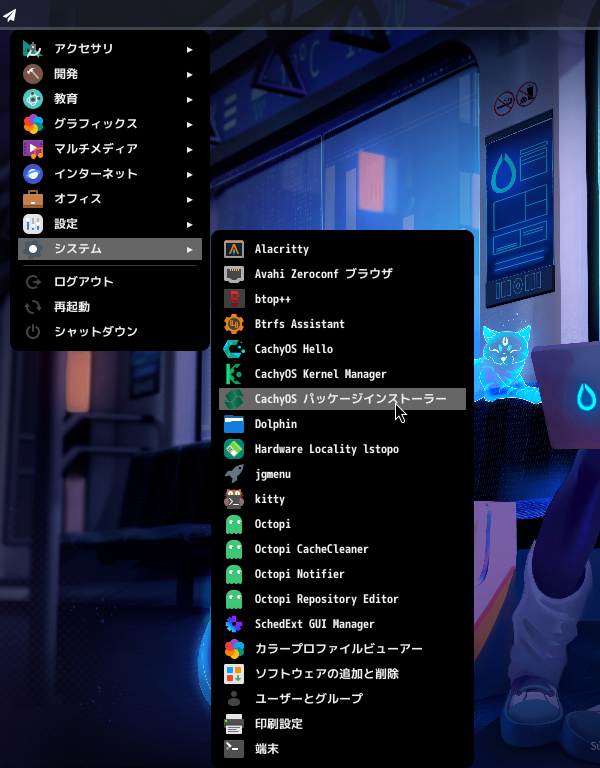Image resolution: width=600 pixels, height=768 pixels.
Task: Click the 教育 atom icon
Action: pos(33,99)
